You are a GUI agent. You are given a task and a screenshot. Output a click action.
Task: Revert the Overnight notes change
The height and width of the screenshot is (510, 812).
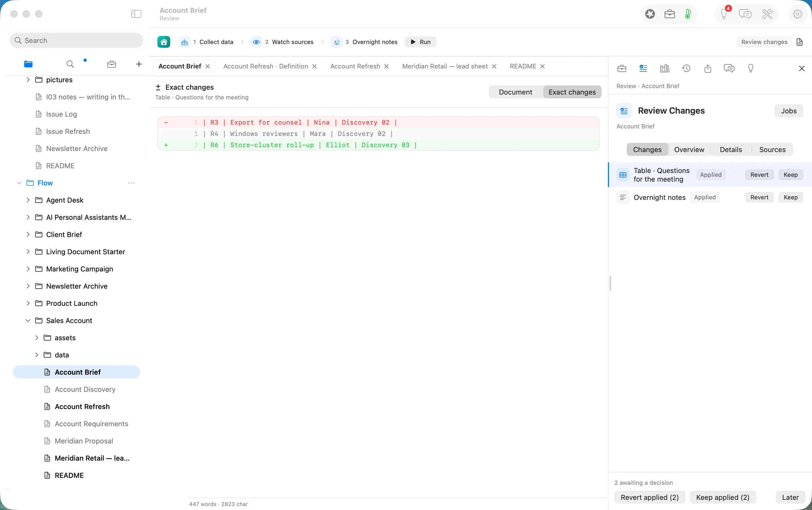click(759, 197)
